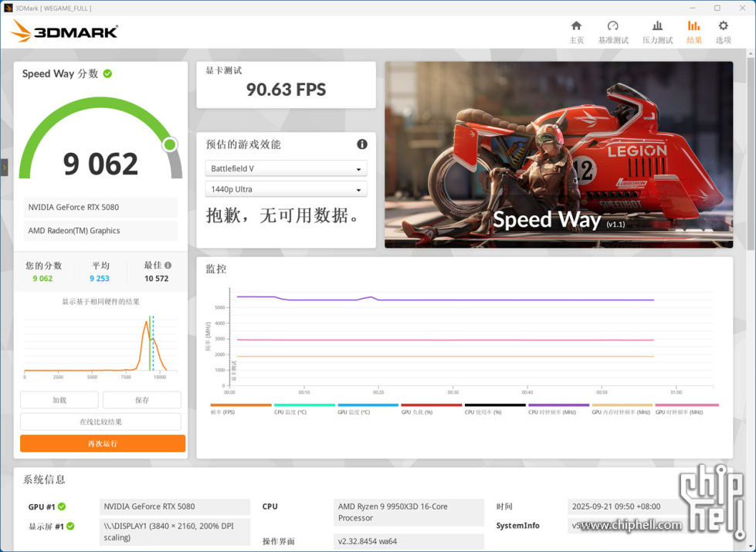Toggle the GPU 内存时钟频率 yellow legend item
The image size is (756, 552).
(x=622, y=409)
